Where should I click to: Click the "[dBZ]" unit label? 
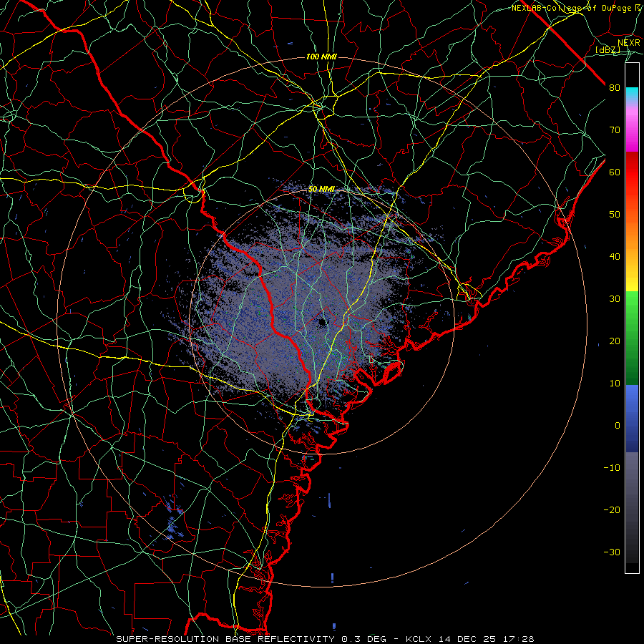[608, 50]
